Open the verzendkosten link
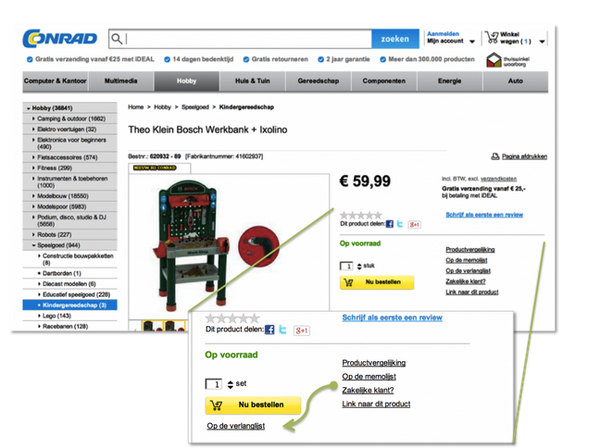Screen dimensions: 600x448 tap(498, 179)
